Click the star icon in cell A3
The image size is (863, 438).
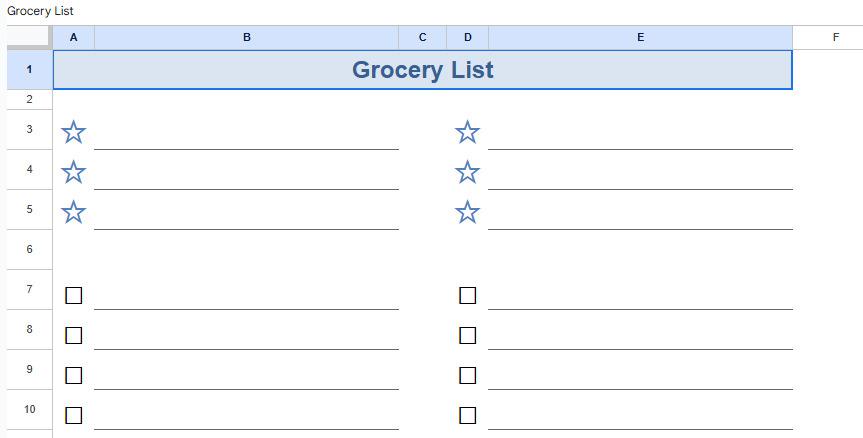73,132
